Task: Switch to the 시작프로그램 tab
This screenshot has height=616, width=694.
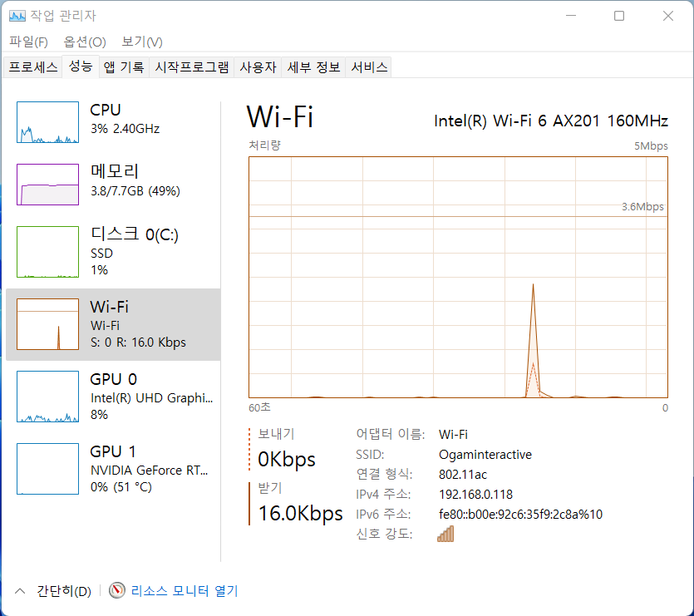Action: tap(192, 68)
